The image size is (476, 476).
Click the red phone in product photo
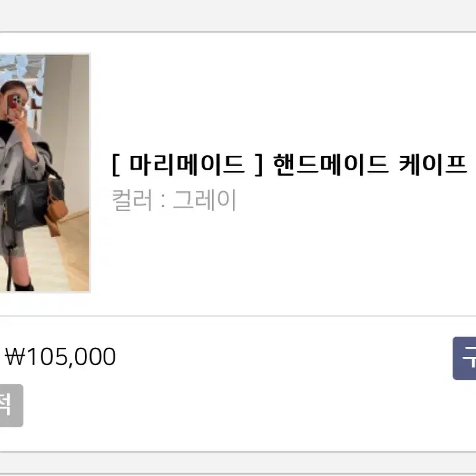pos(14,101)
